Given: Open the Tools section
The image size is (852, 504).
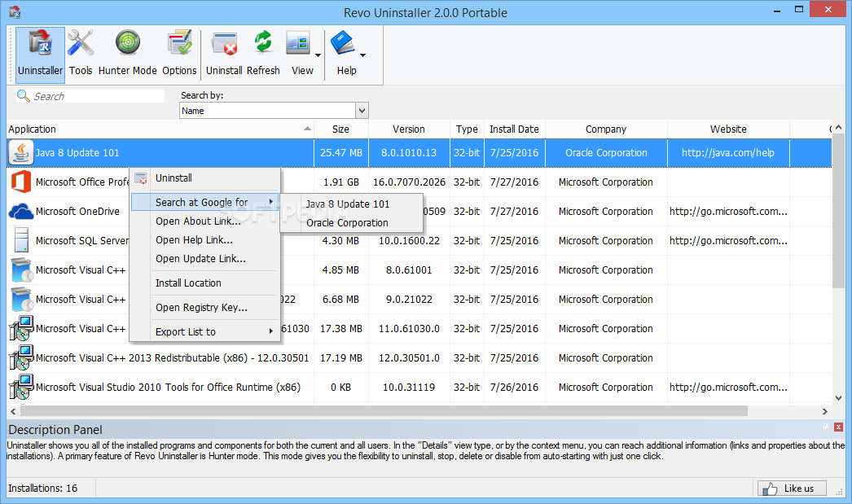Looking at the screenshot, I should [81, 51].
